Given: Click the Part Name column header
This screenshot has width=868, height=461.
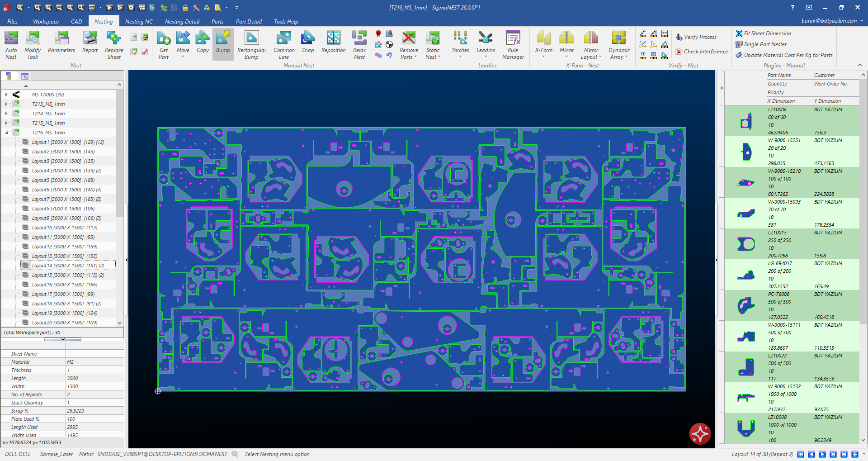Looking at the screenshot, I should (789, 75).
